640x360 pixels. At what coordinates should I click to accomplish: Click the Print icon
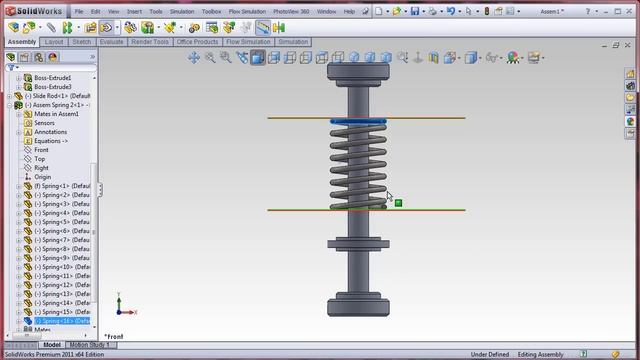point(433,11)
